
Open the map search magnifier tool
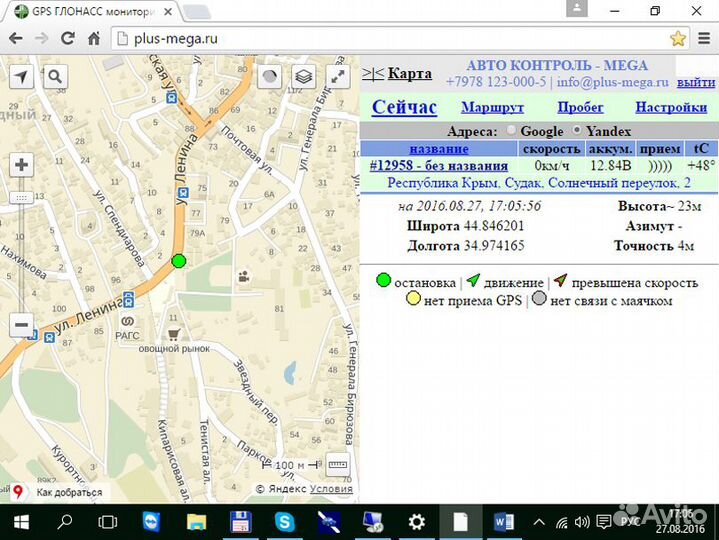tap(55, 77)
